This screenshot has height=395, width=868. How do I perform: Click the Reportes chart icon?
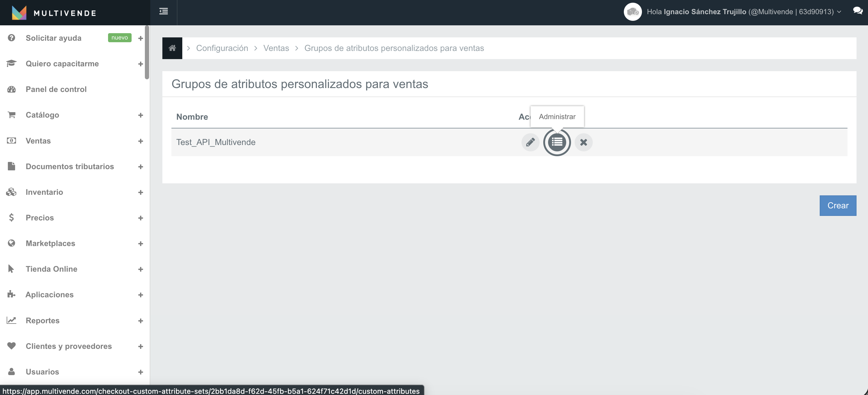click(11, 320)
